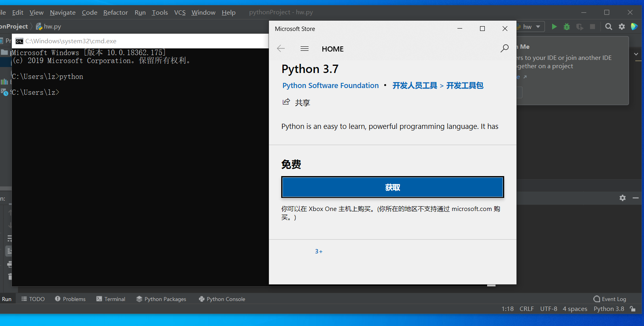Open the Tools menu
This screenshot has height=326, width=644.
160,13
